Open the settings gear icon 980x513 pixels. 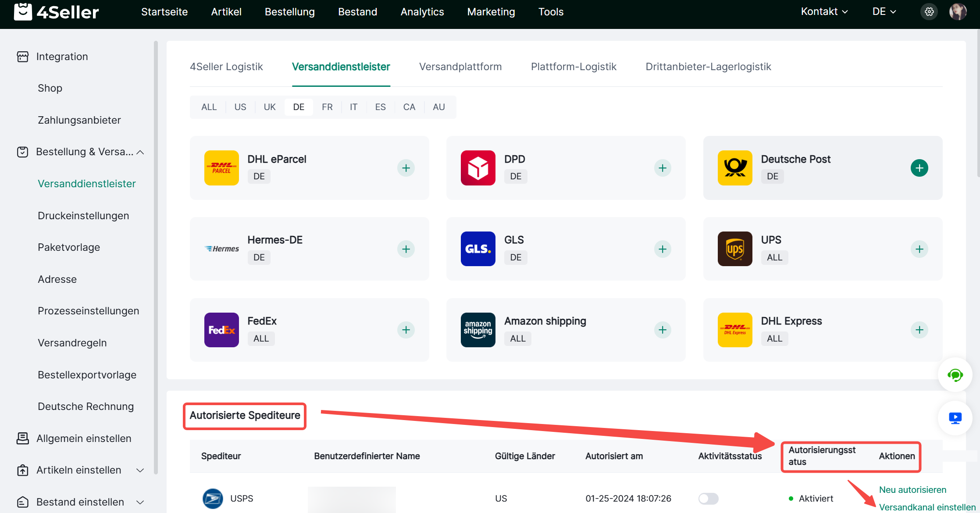coord(929,12)
